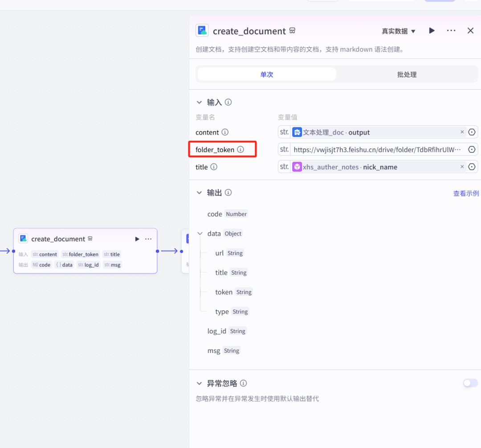This screenshot has height=448, width=481.
Task: Open the panel's three-dot more menu
Action: point(451,31)
